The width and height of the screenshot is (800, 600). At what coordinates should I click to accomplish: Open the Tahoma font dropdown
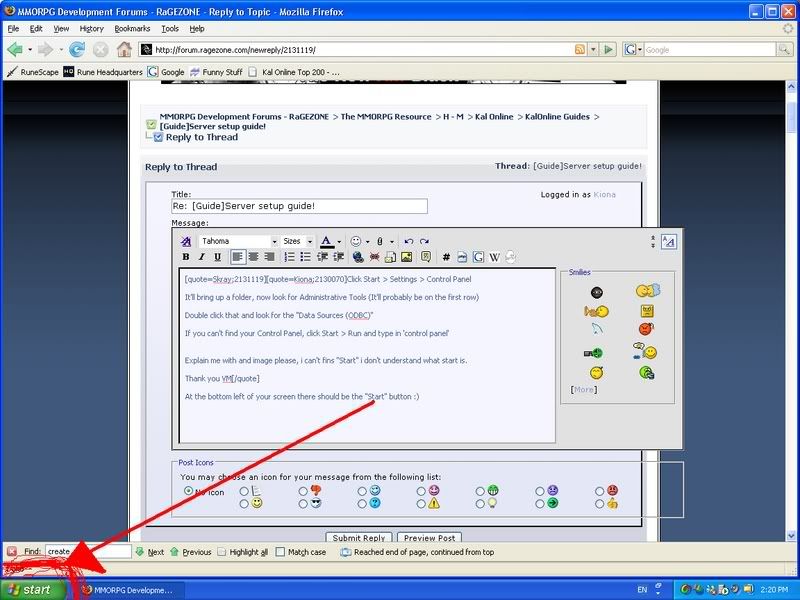coord(273,241)
